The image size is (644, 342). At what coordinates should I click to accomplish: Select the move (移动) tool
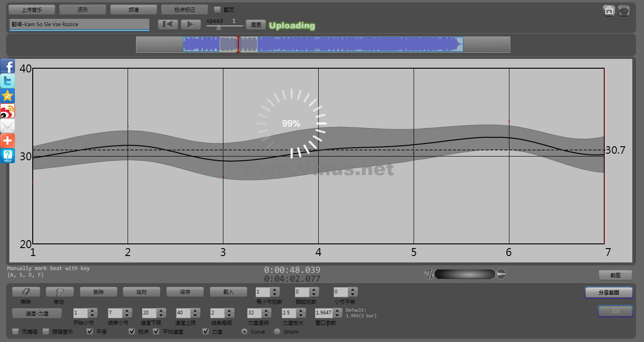point(59,292)
